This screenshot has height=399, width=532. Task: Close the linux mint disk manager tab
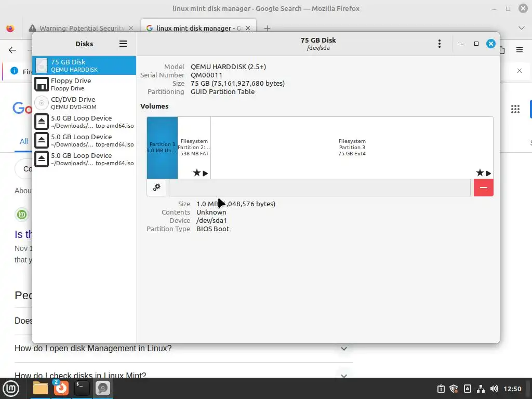click(248, 28)
